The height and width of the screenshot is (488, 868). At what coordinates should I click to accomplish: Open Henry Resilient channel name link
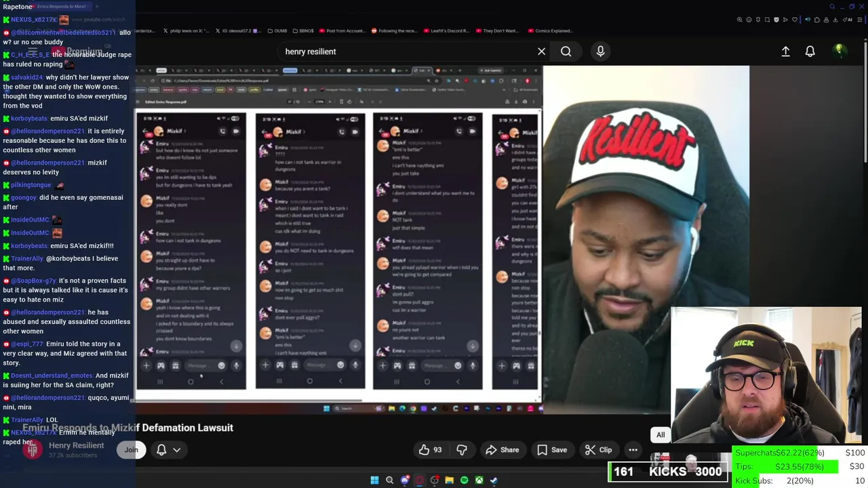click(x=76, y=445)
